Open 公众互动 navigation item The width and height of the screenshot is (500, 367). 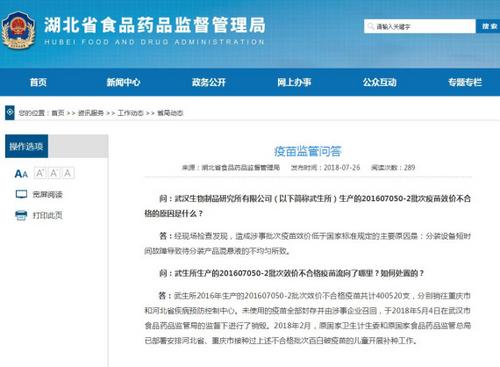click(380, 82)
